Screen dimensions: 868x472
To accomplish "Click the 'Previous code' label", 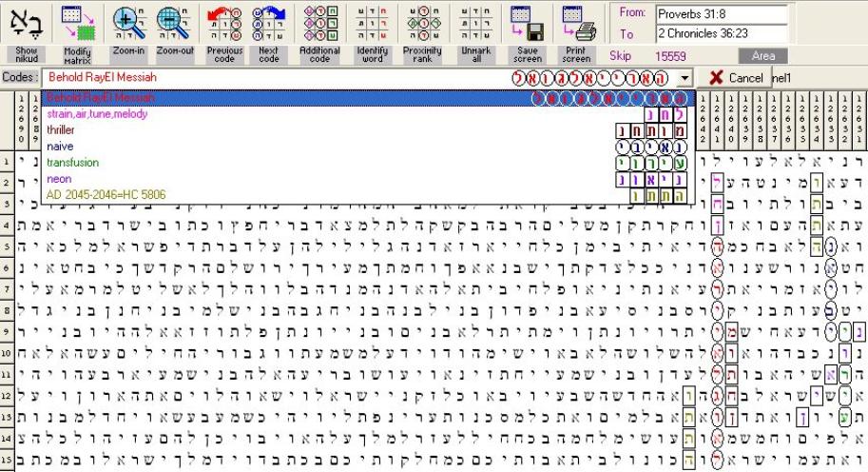I will click(x=224, y=54).
